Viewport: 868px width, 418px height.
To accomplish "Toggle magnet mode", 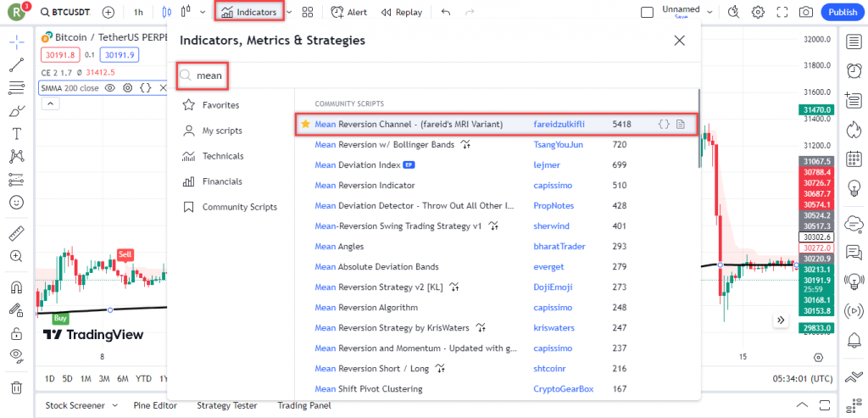I will click(17, 287).
